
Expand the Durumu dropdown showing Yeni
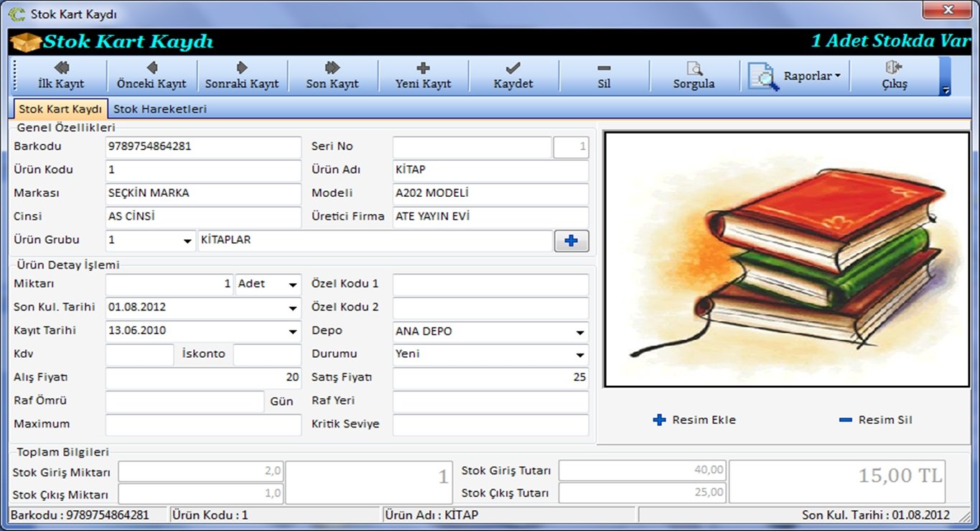[x=579, y=356]
